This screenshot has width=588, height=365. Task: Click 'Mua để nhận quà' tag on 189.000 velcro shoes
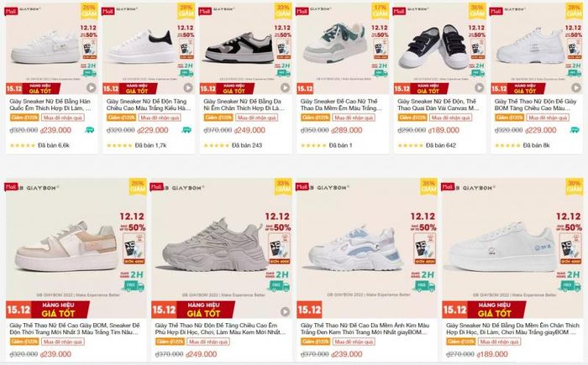(451, 117)
